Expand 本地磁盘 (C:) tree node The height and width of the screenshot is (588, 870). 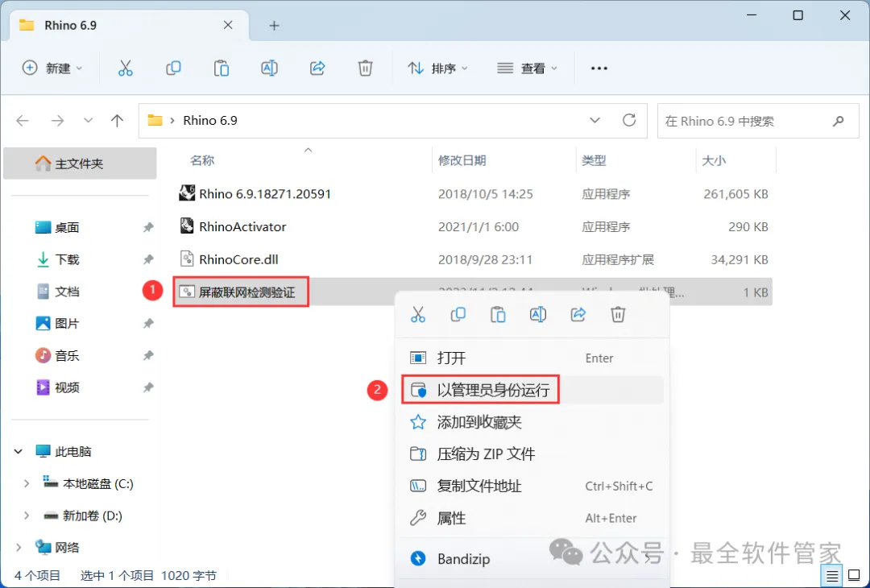(x=26, y=484)
